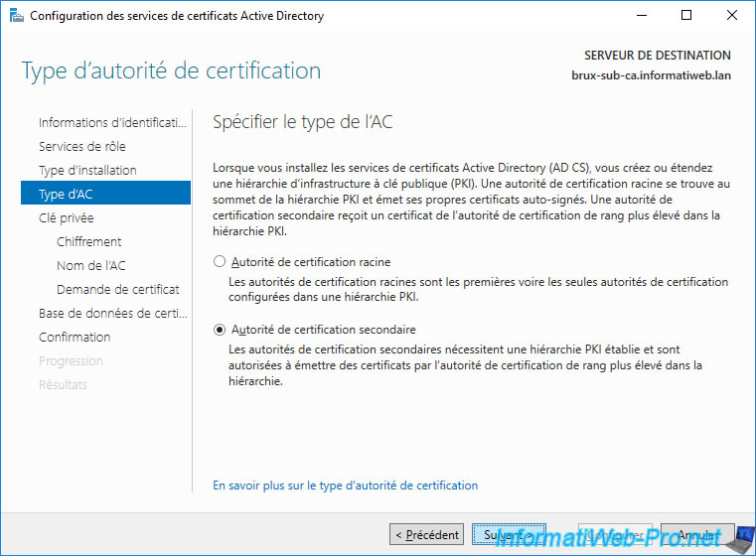Select Autorité de certification secondaire radio button
The height and width of the screenshot is (556, 756).
(x=221, y=330)
